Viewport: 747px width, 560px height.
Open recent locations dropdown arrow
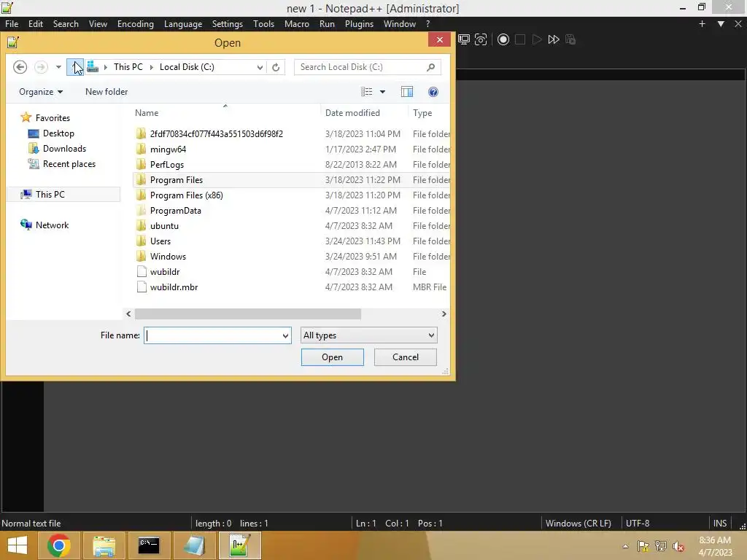click(x=58, y=67)
